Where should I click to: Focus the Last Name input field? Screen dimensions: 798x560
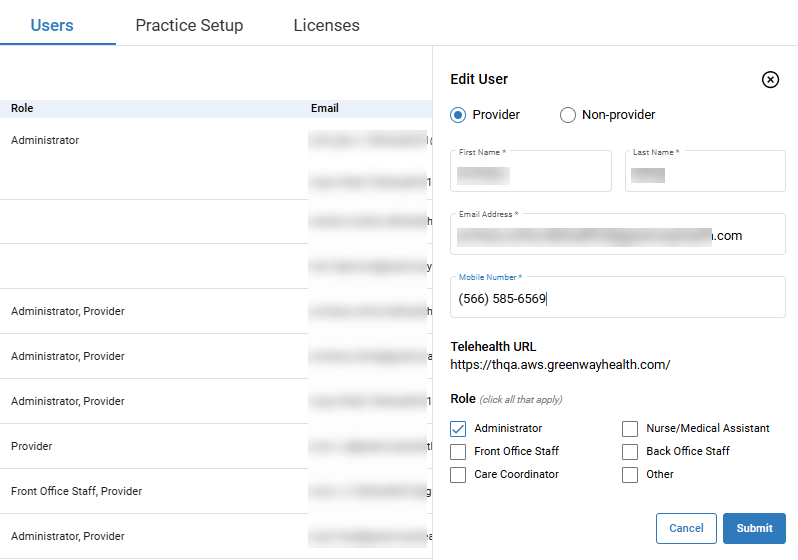(705, 176)
